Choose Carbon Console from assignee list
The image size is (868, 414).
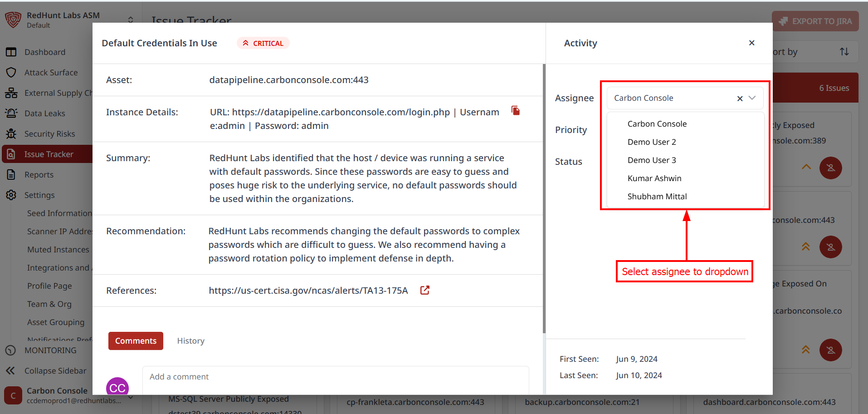tap(657, 124)
